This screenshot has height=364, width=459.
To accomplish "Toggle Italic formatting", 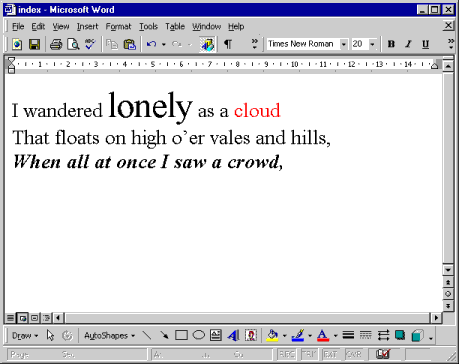I will coord(408,44).
